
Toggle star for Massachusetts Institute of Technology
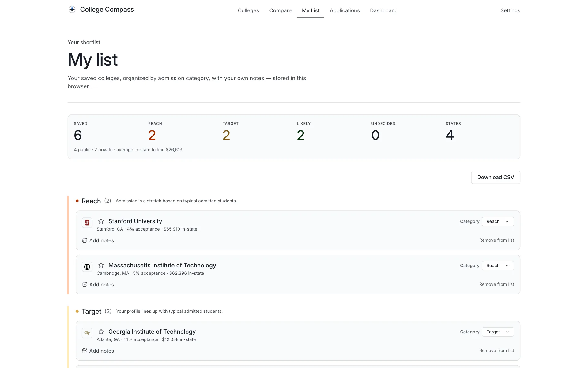point(101,265)
